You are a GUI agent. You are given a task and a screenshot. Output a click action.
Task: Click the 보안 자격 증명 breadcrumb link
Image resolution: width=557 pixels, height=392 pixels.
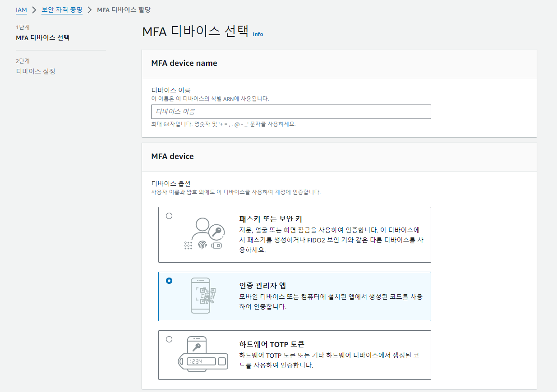[62, 9]
